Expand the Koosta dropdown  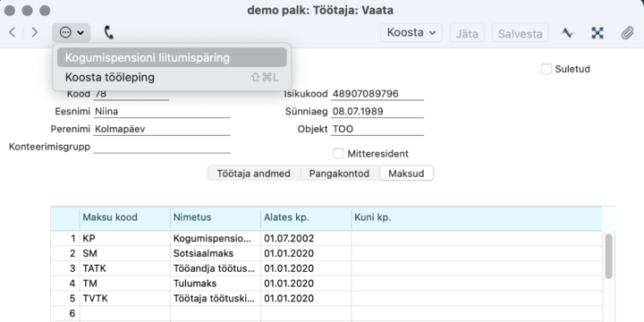[411, 33]
